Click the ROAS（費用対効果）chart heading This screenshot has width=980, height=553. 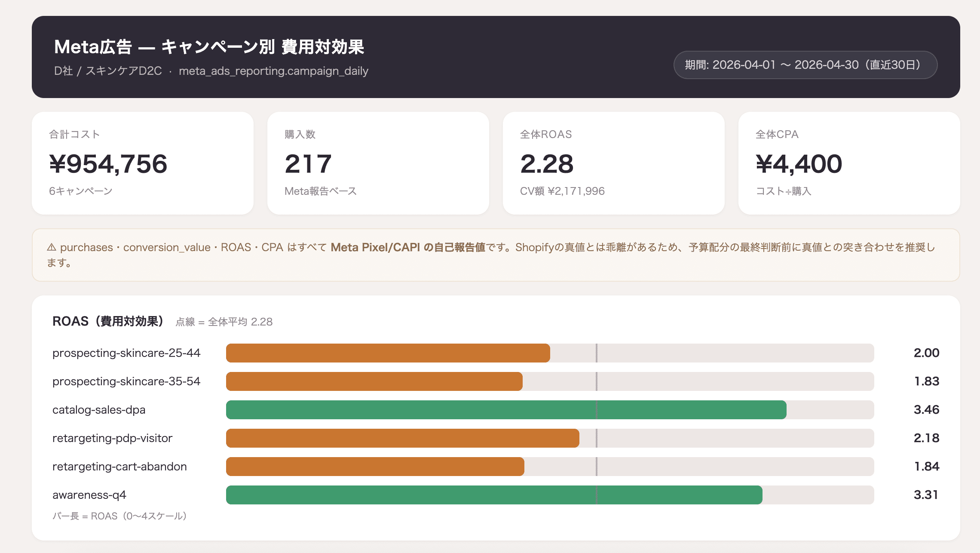tap(108, 321)
